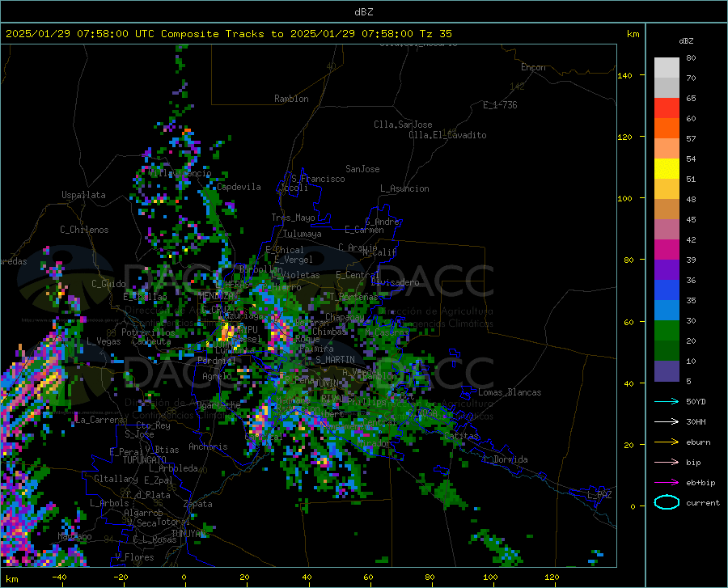Click the 'C_Chilenos' map label
Image resolution: width=728 pixels, height=588 pixels.
click(84, 230)
